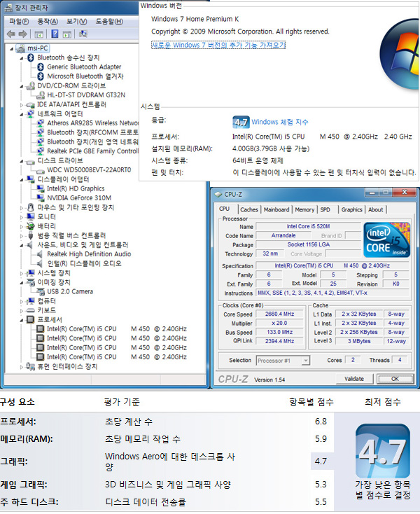Switch to the Memory tab in CPU-Z
This screenshot has height=514, width=420.
[304, 209]
